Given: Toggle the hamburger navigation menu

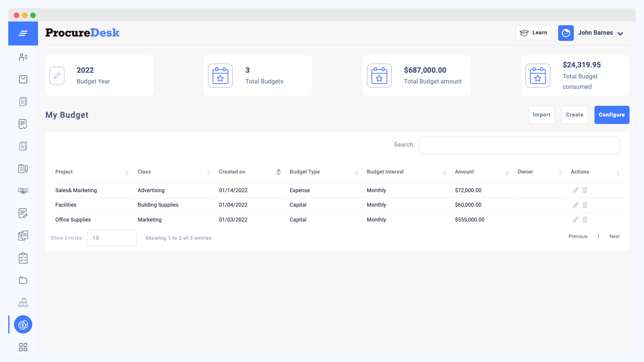Looking at the screenshot, I should [x=23, y=33].
